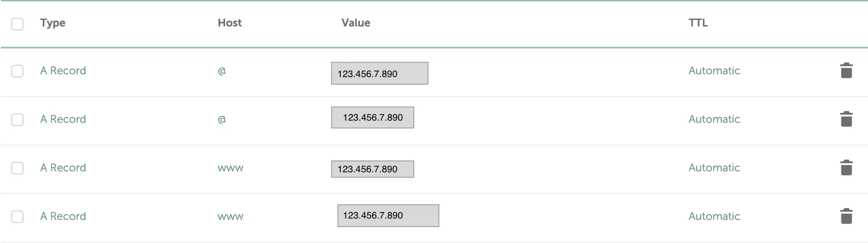
Task: Click the TTL column header
Action: click(698, 23)
